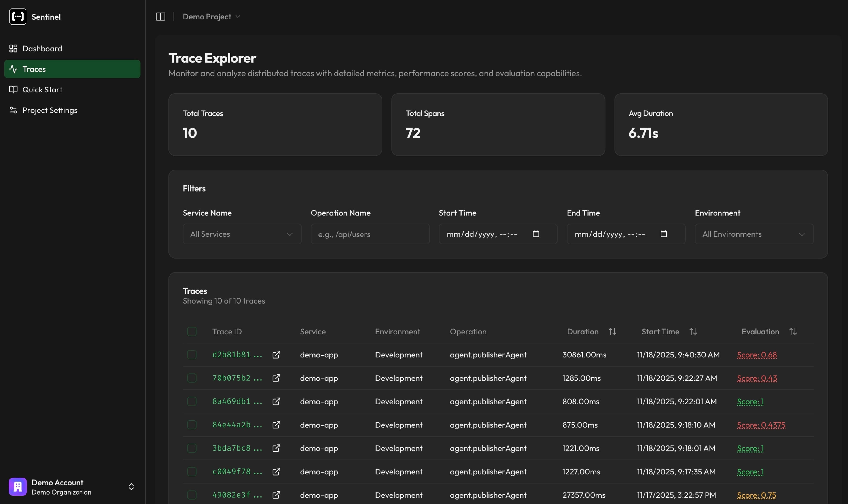
Task: Click the Sentinel logo icon
Action: (x=18, y=17)
